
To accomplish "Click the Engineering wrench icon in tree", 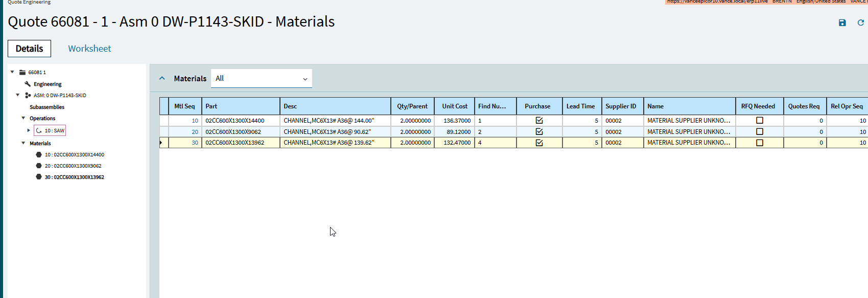I will [x=28, y=84].
